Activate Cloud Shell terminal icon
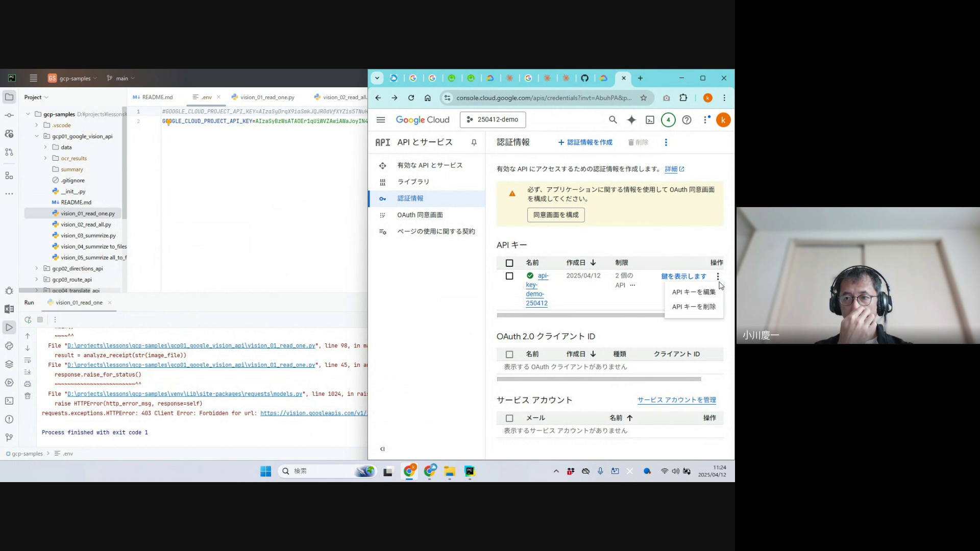Viewport: 980px width, 551px height. (650, 120)
